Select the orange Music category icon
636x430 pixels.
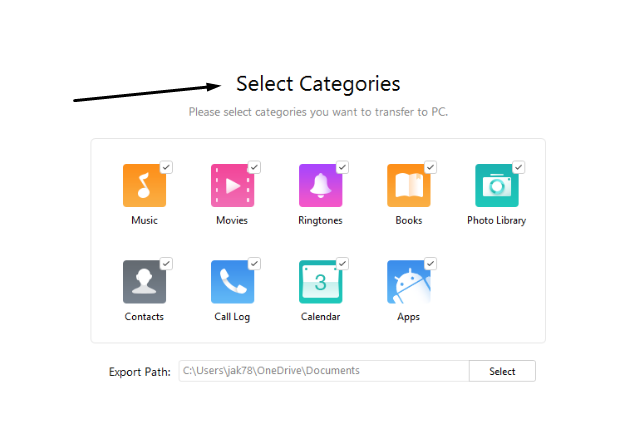pyautogui.click(x=144, y=185)
